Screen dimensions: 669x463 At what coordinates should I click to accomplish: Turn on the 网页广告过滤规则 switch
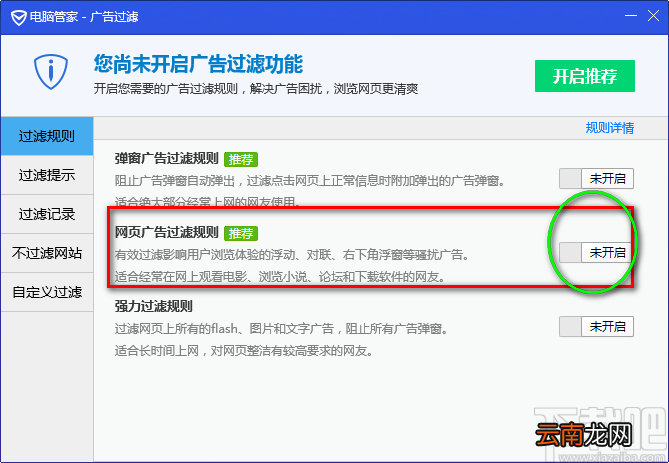pos(596,252)
